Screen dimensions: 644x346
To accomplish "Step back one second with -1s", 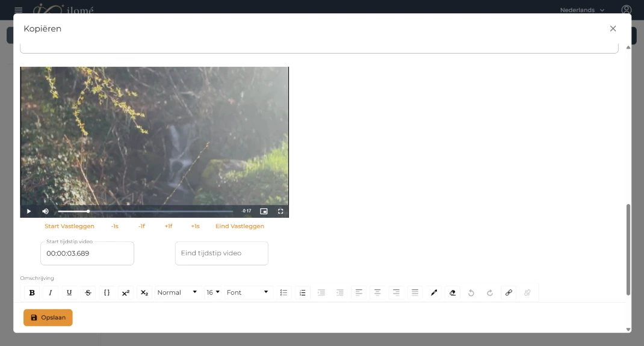I will pyautogui.click(x=114, y=226).
